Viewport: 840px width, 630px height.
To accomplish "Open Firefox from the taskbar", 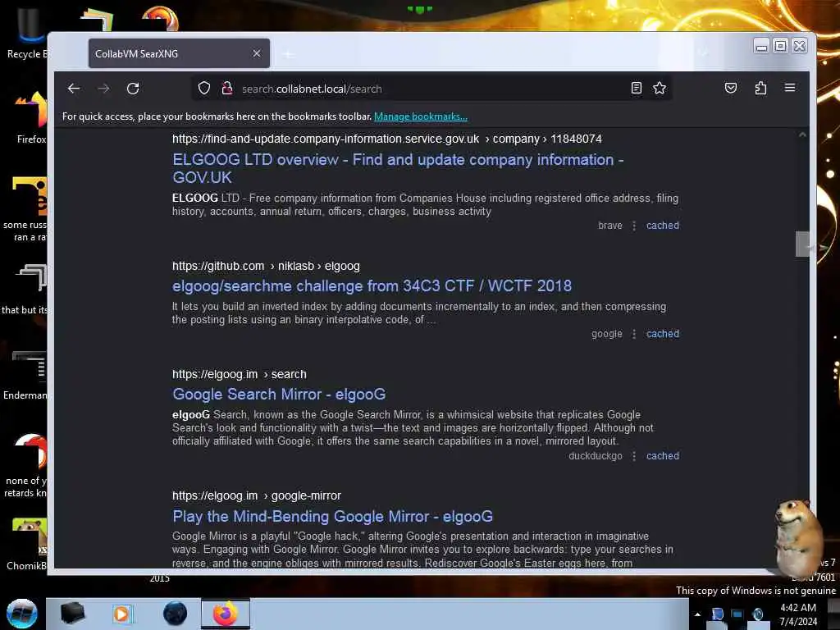I will point(226,614).
